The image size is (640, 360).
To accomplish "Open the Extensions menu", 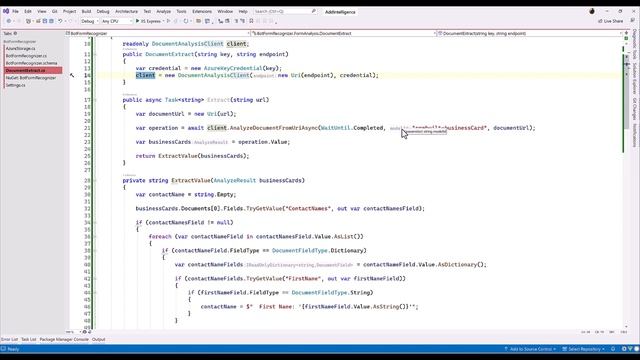I will pos(202,11).
